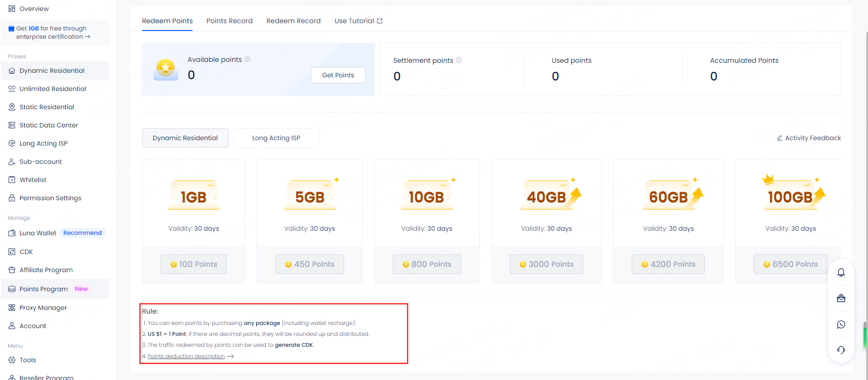Screen dimensions: 868x380
Task: Click the Permission Settings lock icon
Action: point(12,198)
